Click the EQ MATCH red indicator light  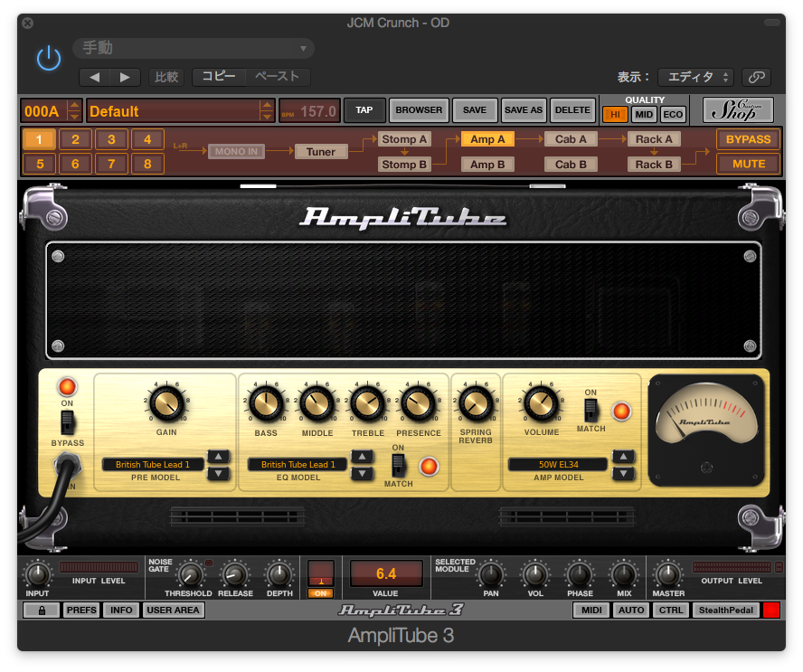point(429,466)
